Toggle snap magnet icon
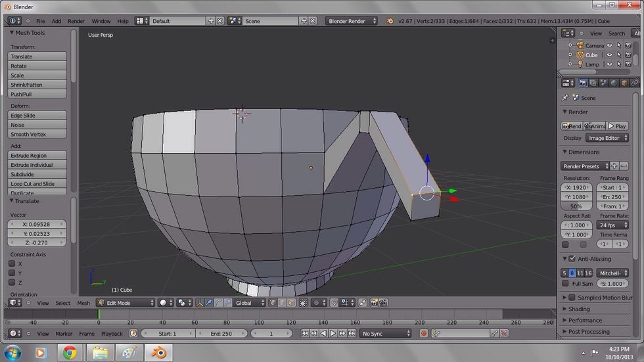Screen dimensions: 644x362 pos(334,303)
